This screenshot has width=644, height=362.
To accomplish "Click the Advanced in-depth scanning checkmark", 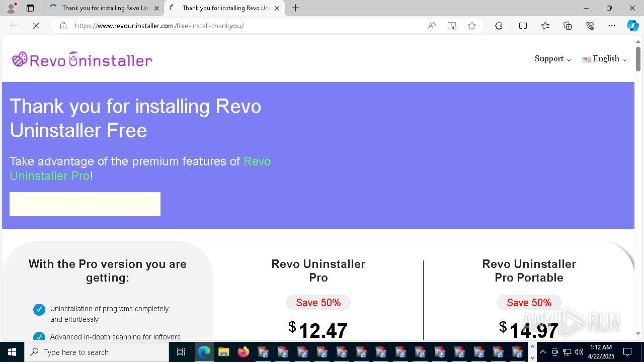I will (39, 337).
